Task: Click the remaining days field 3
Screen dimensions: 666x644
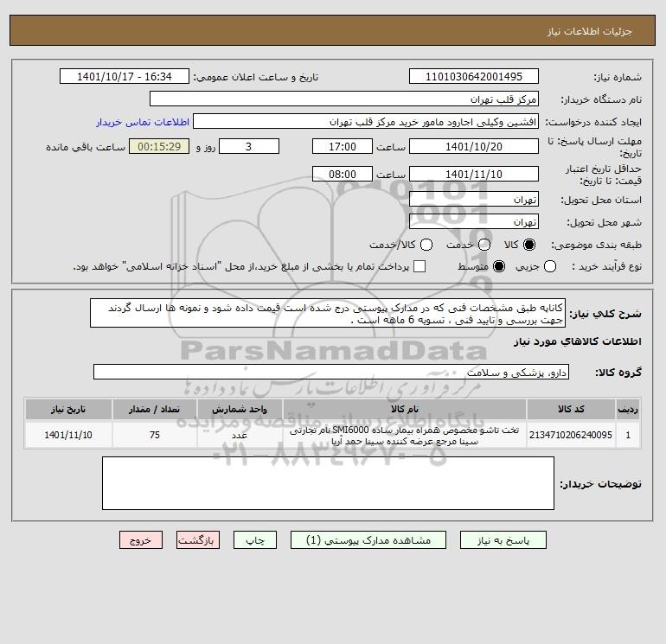Action: (x=249, y=146)
